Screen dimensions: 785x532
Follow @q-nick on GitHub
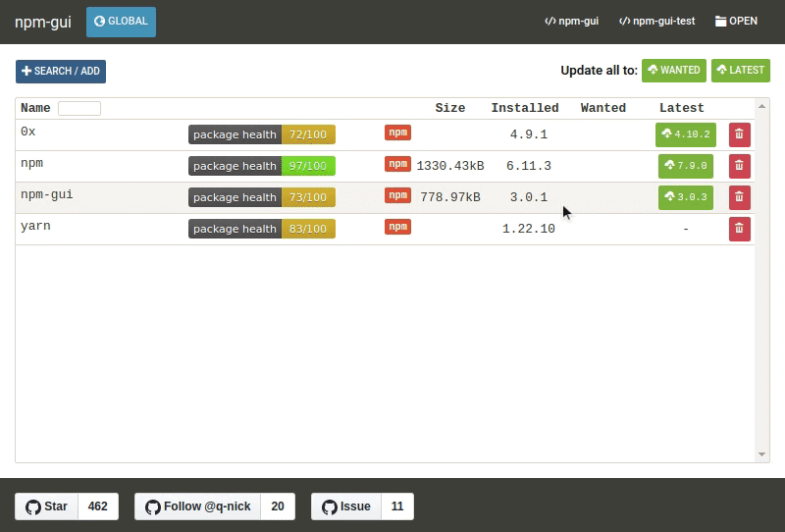pyautogui.click(x=197, y=506)
